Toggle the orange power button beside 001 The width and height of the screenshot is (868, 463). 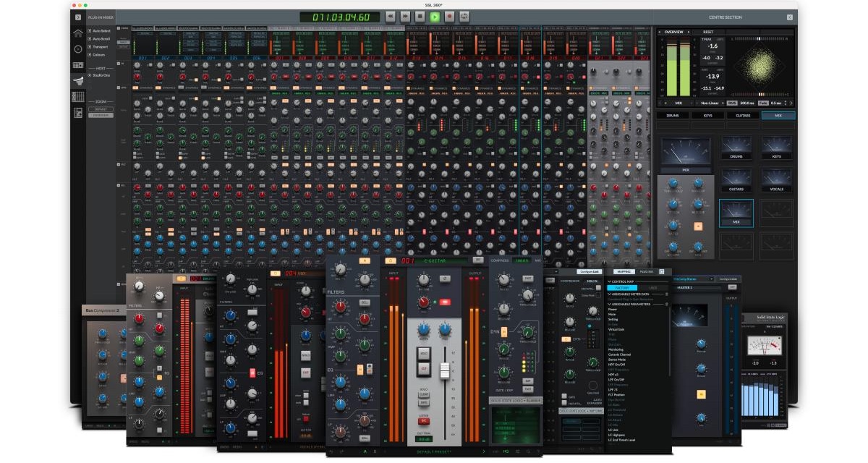(x=391, y=260)
